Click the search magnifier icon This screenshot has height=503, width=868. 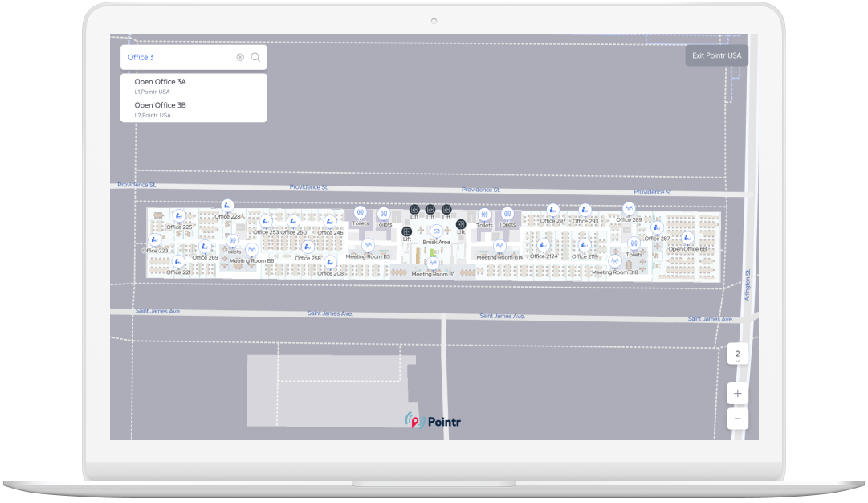pos(255,57)
